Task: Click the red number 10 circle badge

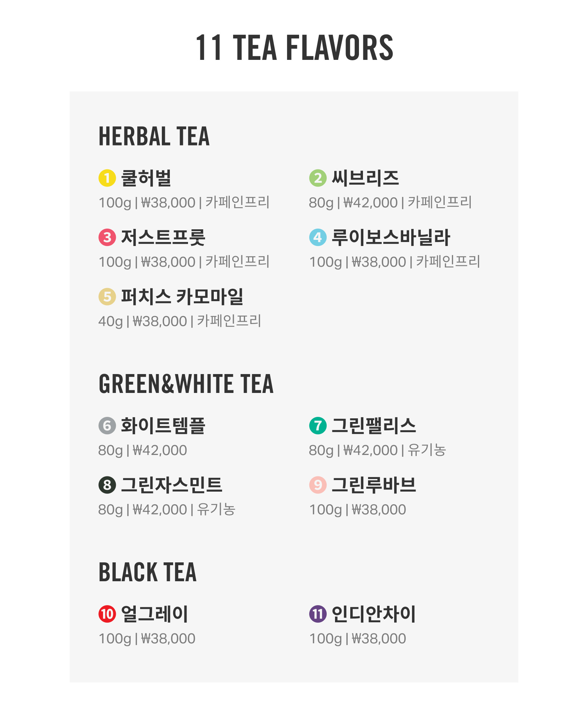Action: [107, 614]
